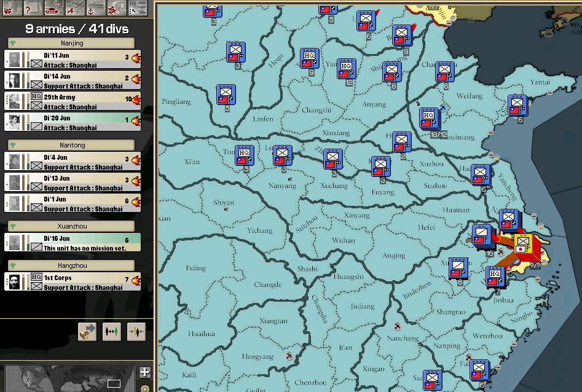Jump to Hangzhou province header
The image size is (582, 392).
71,265
